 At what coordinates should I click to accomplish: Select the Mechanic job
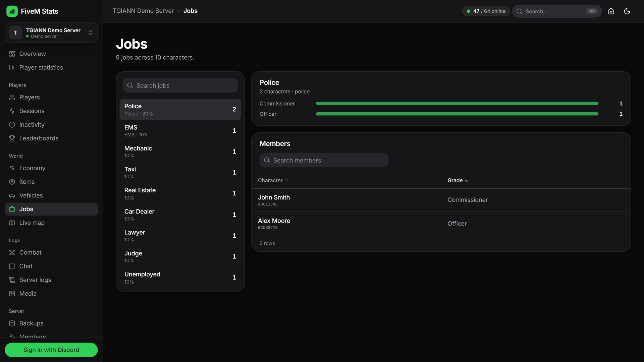click(180, 152)
